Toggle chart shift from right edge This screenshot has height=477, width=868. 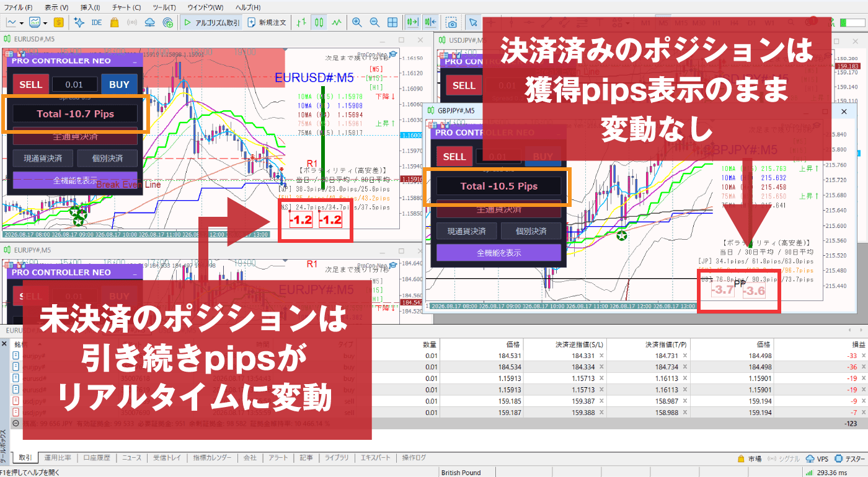pos(431,22)
